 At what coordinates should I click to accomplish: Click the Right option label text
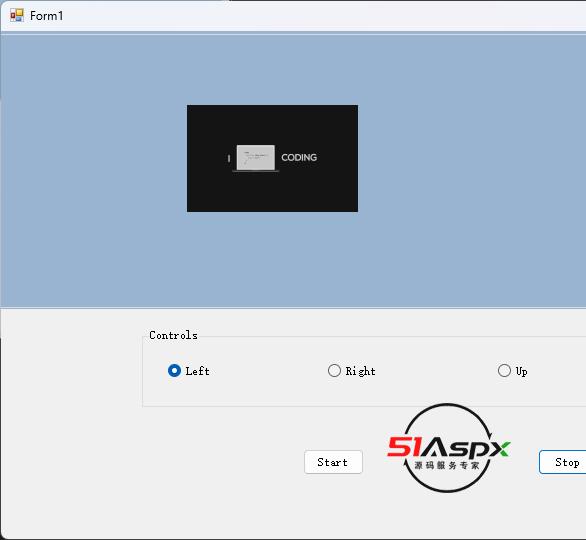[360, 371]
